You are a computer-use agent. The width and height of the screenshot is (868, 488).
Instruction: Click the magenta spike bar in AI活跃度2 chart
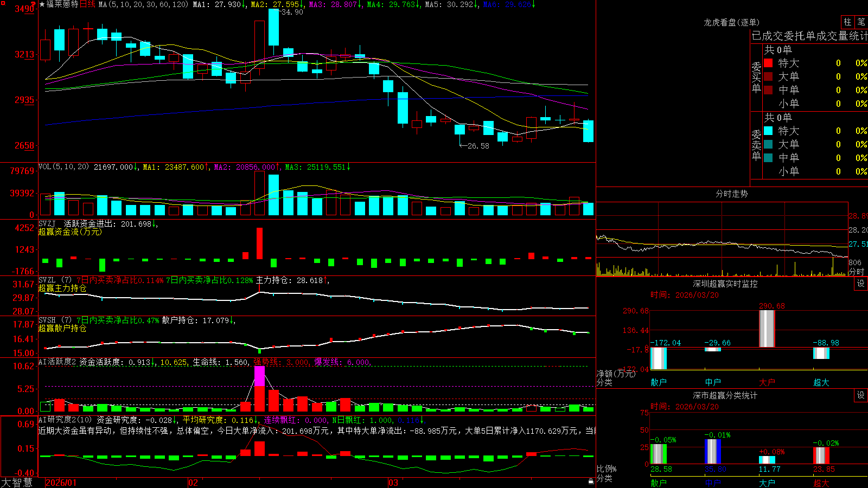click(x=259, y=376)
